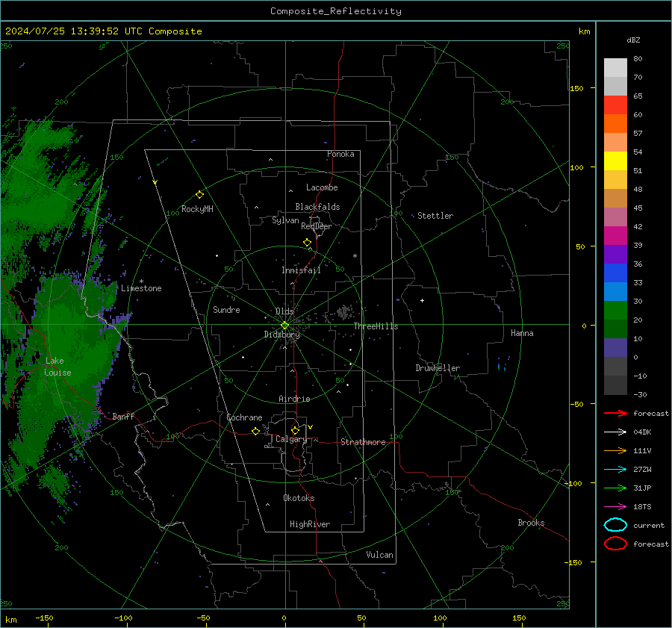Click the Banff label

pos(123,416)
